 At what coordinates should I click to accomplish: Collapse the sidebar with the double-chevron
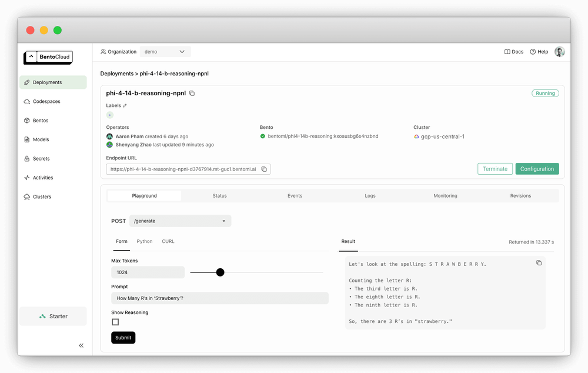point(81,345)
